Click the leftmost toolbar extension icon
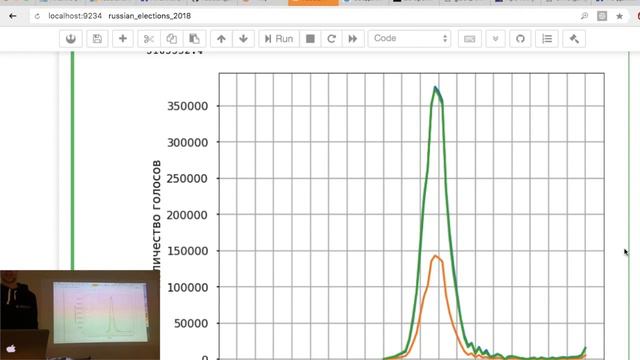Viewport: 640px width, 360px height. (71, 39)
